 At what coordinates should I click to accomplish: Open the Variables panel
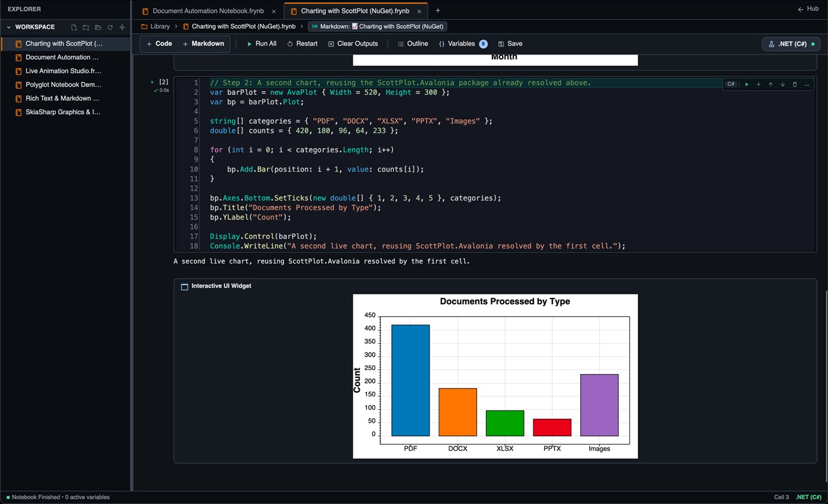(x=462, y=44)
